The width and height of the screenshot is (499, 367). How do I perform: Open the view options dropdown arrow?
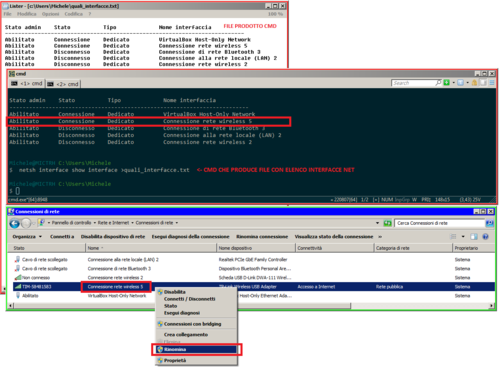click(463, 237)
